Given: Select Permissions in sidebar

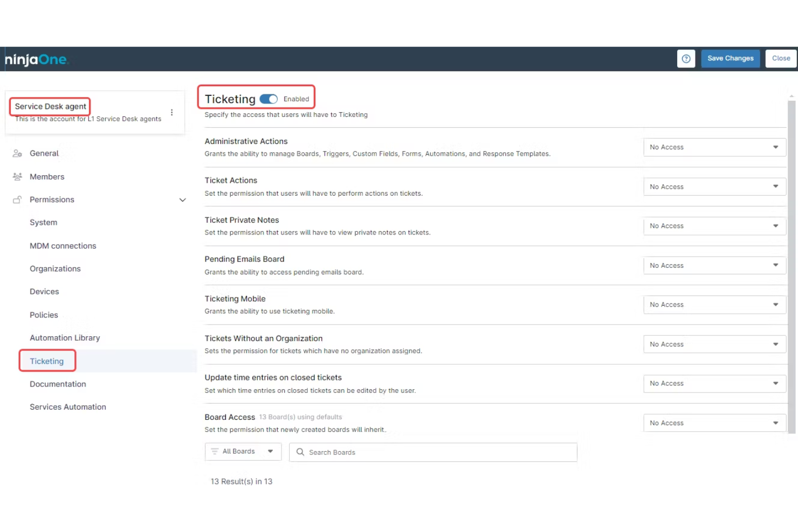Looking at the screenshot, I should [52, 199].
